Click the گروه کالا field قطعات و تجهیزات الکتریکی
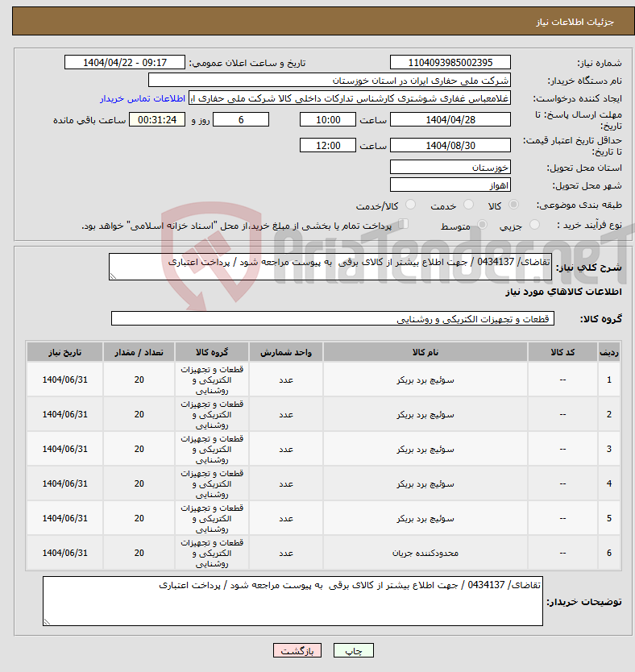This screenshot has height=672, width=635. coord(333,319)
